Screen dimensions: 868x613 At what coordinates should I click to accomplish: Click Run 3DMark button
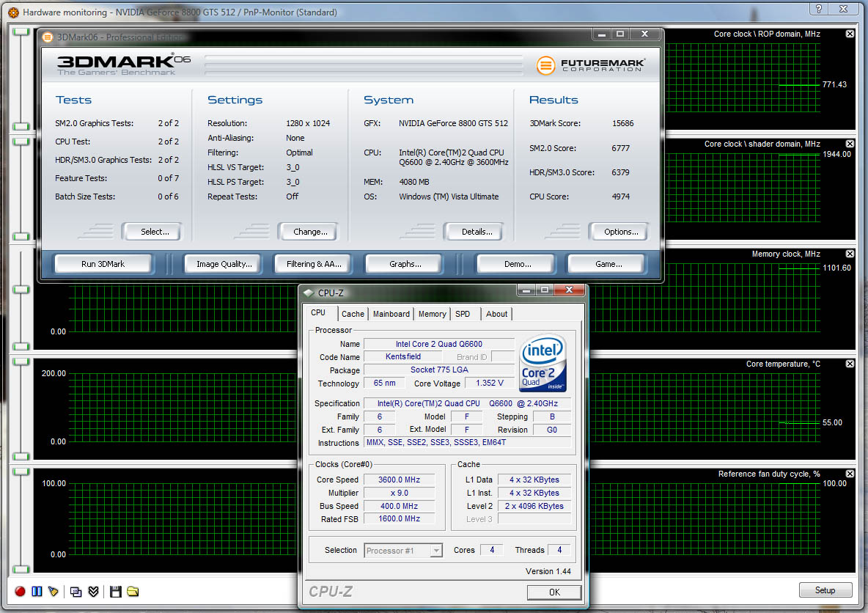(103, 264)
